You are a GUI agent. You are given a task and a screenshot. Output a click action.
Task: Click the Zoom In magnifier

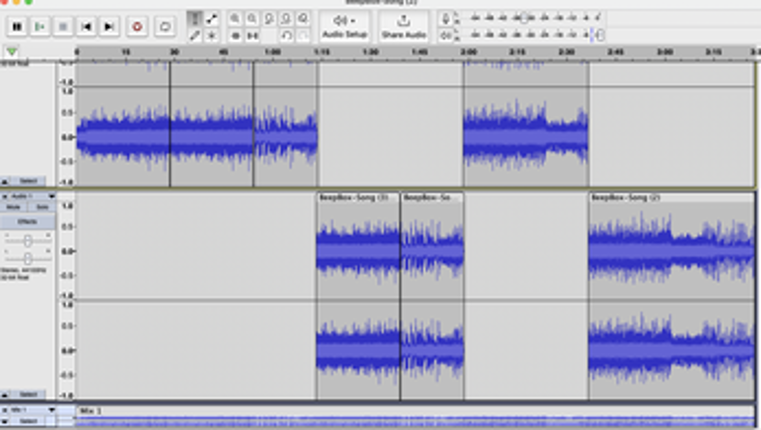235,19
